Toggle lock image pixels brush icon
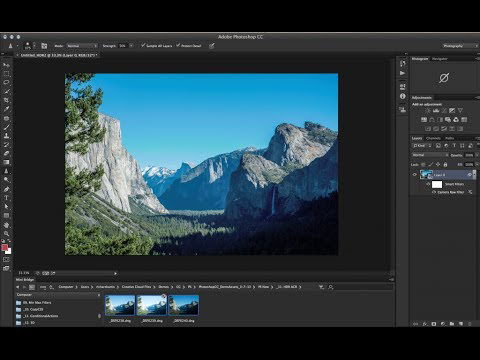Viewport: 480px width, 360px height. [431, 164]
